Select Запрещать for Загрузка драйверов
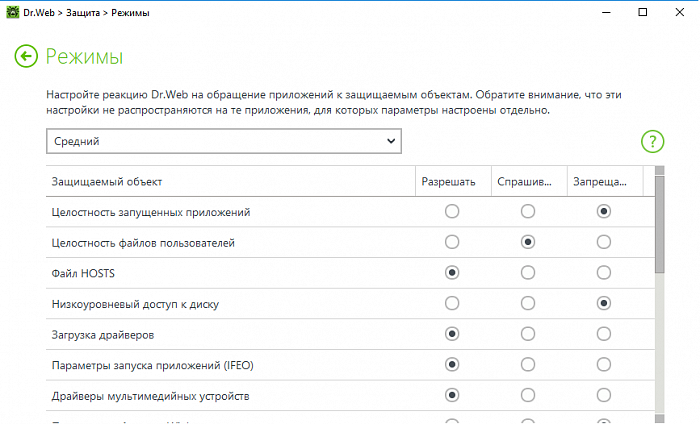 [604, 334]
